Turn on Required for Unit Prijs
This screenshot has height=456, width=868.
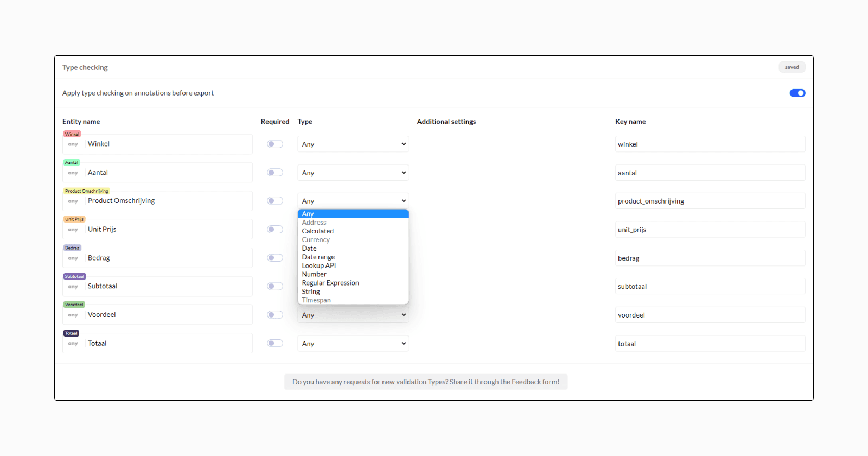(275, 230)
